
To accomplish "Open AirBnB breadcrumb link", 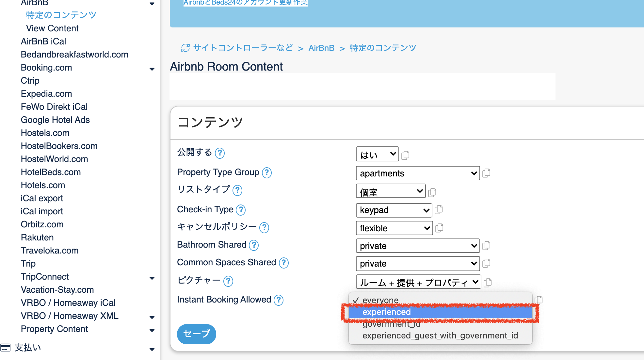I will pyautogui.click(x=321, y=48).
